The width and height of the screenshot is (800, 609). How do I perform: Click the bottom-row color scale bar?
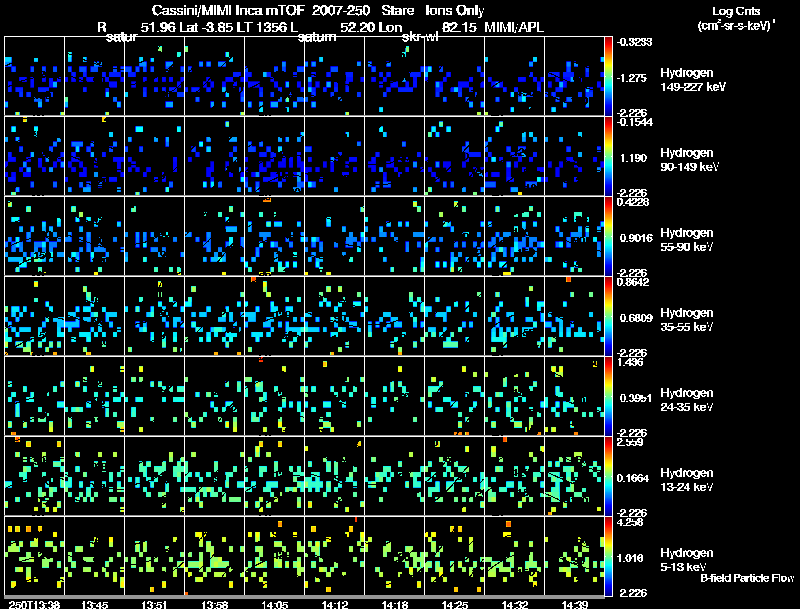608,556
